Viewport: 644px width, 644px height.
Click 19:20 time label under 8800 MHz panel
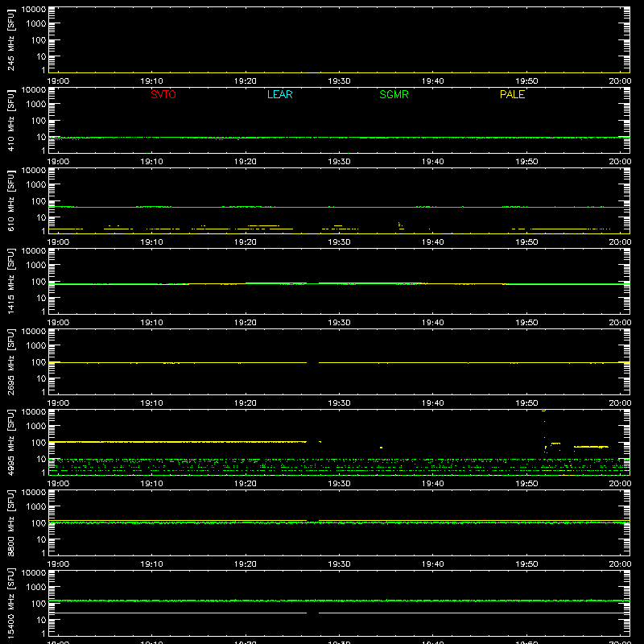pyautogui.click(x=246, y=564)
